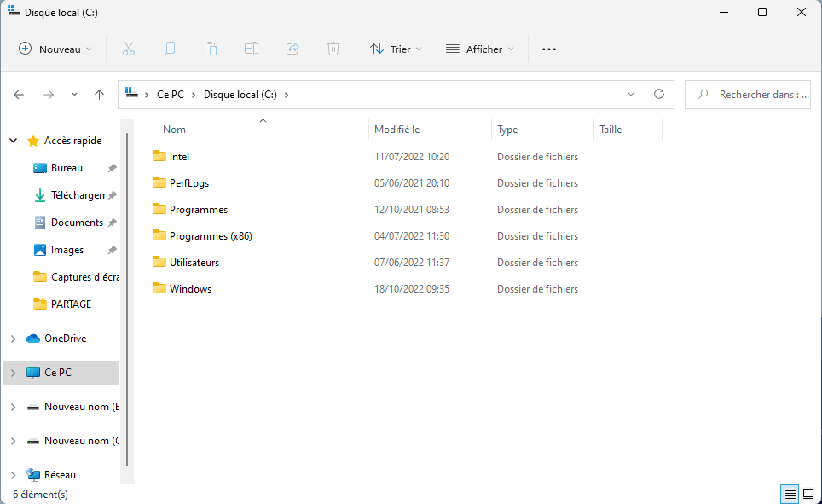
Task: Click the Cut scissors icon
Action: 129,49
